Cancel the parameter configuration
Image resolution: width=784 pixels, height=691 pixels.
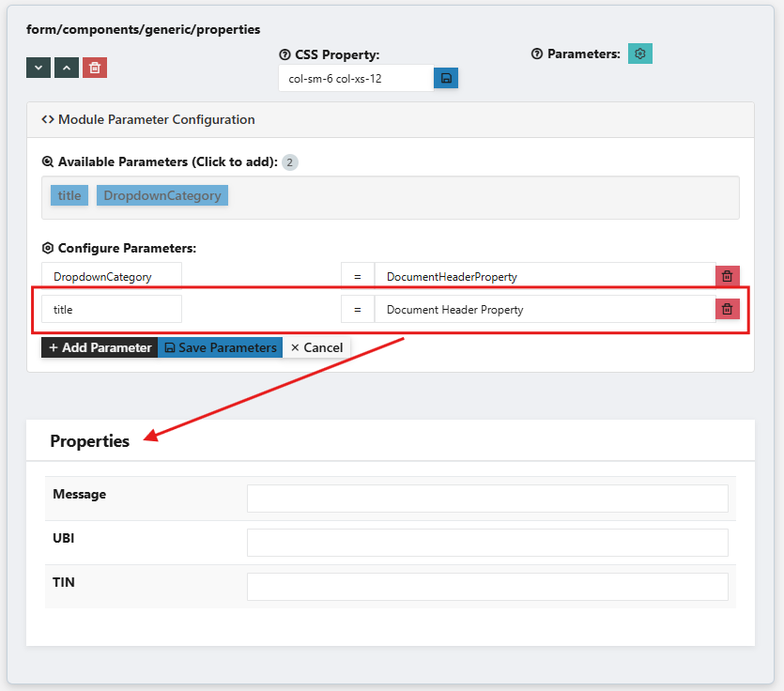coord(316,347)
